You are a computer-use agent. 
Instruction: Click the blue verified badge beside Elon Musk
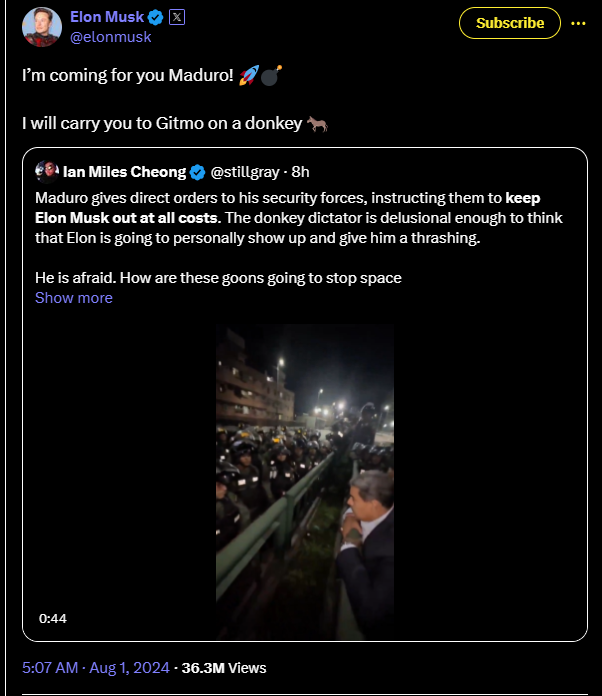tap(157, 18)
